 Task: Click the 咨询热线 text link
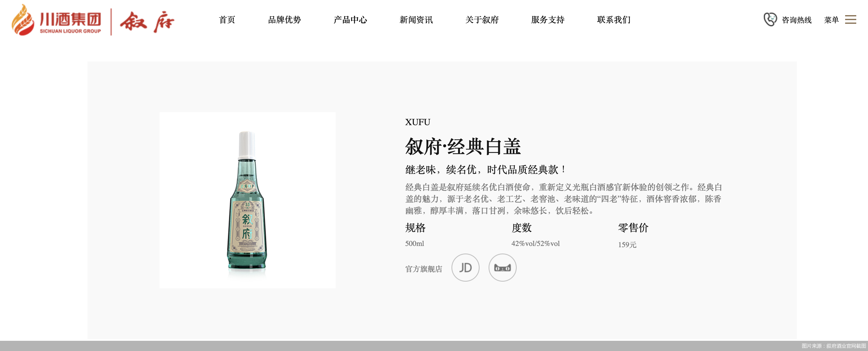[x=797, y=20]
